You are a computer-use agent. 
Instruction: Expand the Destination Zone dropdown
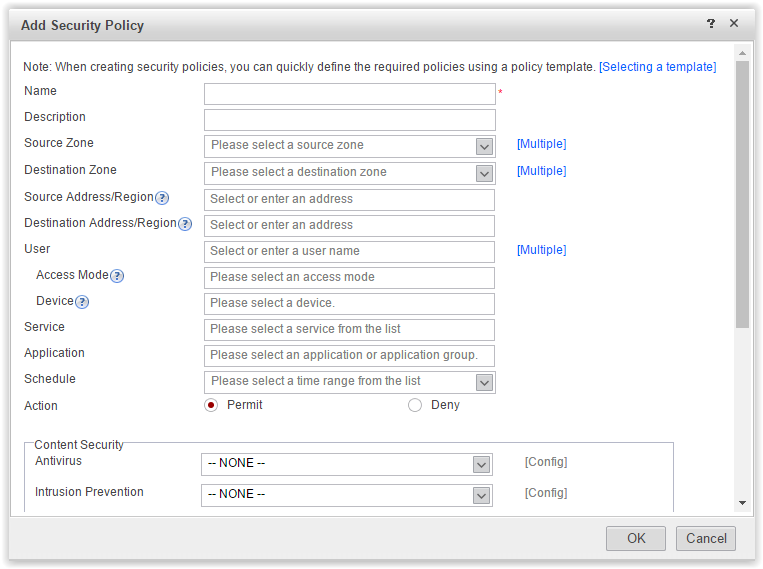point(484,172)
